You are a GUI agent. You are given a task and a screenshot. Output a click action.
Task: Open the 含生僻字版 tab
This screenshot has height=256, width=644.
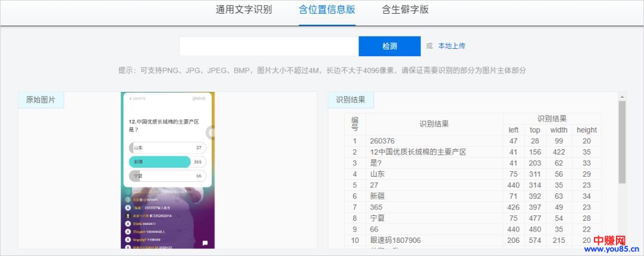[x=405, y=10]
